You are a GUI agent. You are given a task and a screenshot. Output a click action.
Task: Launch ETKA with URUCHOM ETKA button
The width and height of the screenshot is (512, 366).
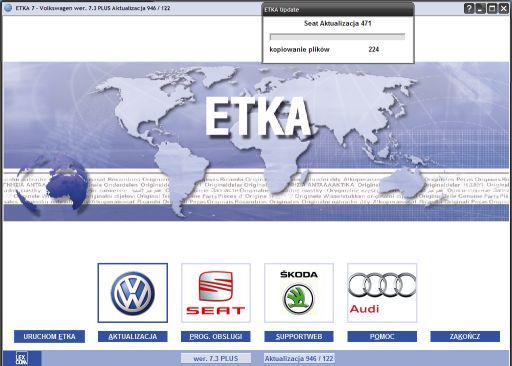click(49, 336)
